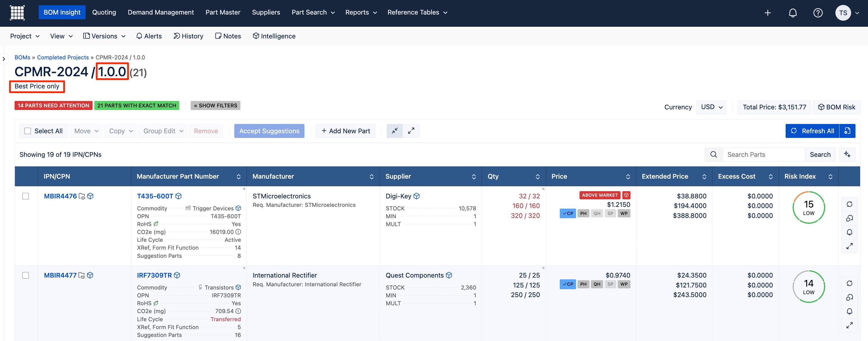The image size is (868, 341).
Task: Click the risk index 14 LOW gauge
Action: tap(808, 287)
